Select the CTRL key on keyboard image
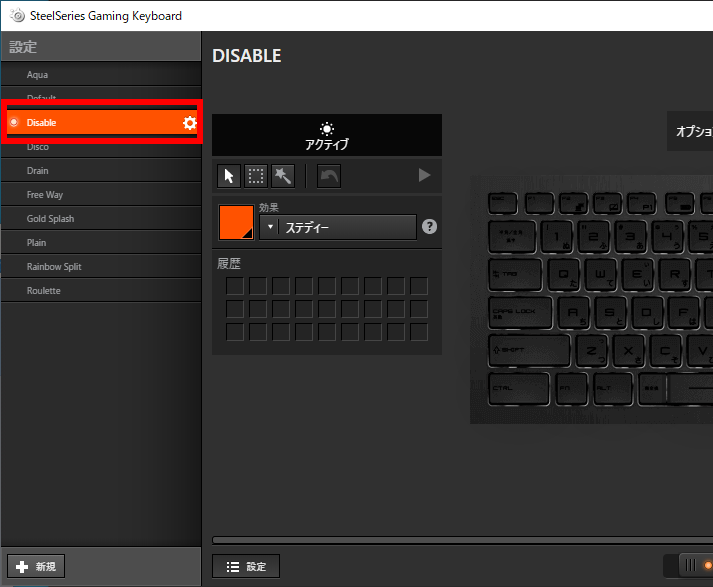Screen dimensions: 713x587 coord(518,389)
